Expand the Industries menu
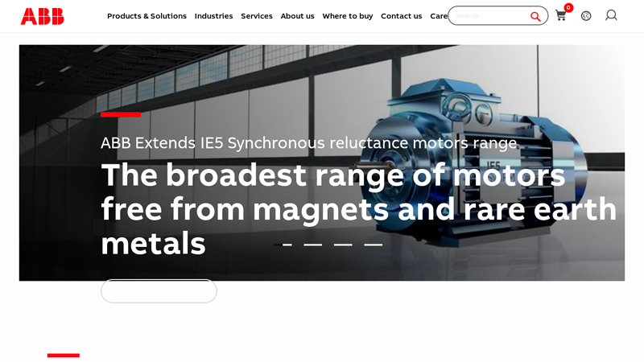This screenshot has width=644, height=362. click(213, 16)
